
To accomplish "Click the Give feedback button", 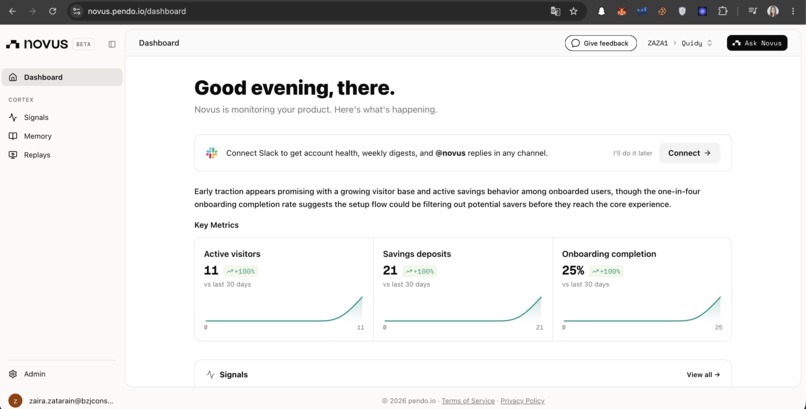I will tap(600, 43).
